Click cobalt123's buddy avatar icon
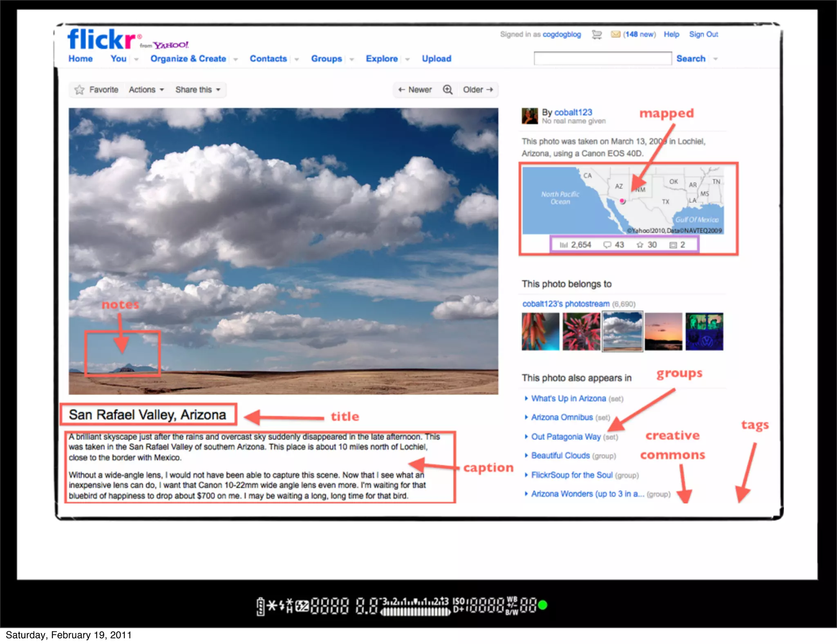Image resolution: width=837 pixels, height=644 pixels. (x=530, y=116)
